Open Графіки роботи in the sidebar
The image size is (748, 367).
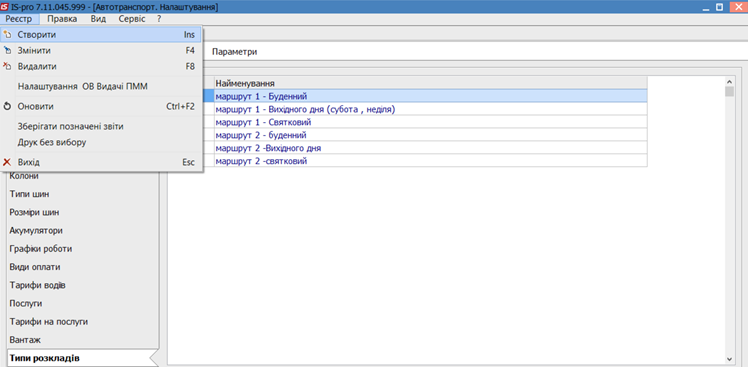click(x=41, y=249)
